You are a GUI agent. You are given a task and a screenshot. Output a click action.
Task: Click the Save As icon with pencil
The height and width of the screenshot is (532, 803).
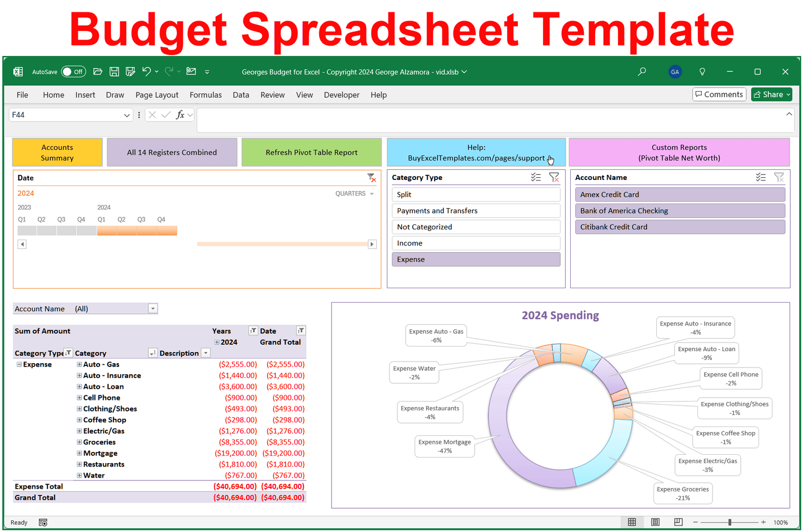[131, 72]
